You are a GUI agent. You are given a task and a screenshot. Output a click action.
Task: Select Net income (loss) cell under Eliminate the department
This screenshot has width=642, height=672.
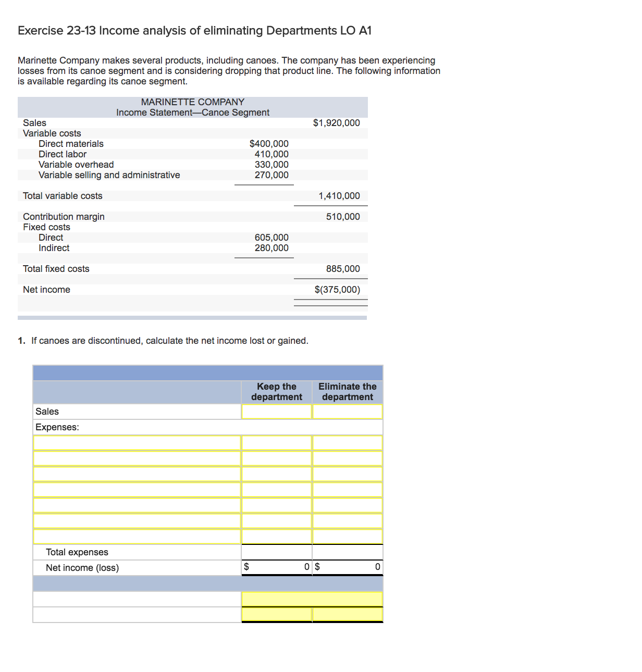(x=348, y=567)
